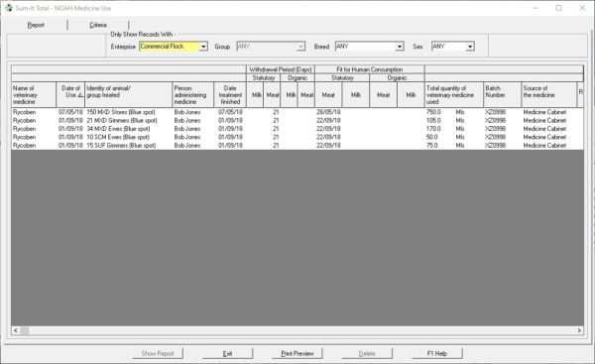
Task: Click the horizontal scrollbar left arrow
Action: (16, 330)
